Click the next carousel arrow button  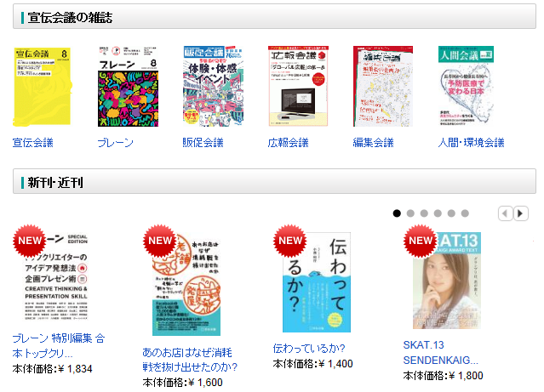[x=521, y=213]
